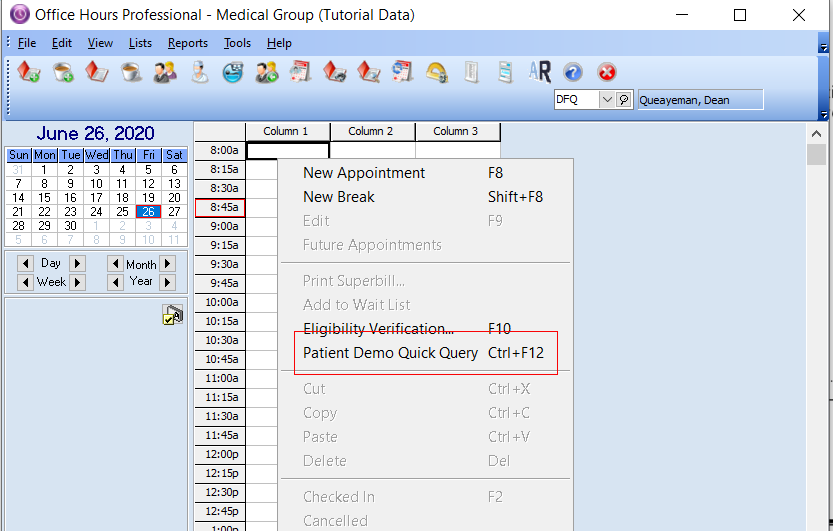Advance one day using Day right arrow
833x531 pixels.
pyautogui.click(x=77, y=263)
